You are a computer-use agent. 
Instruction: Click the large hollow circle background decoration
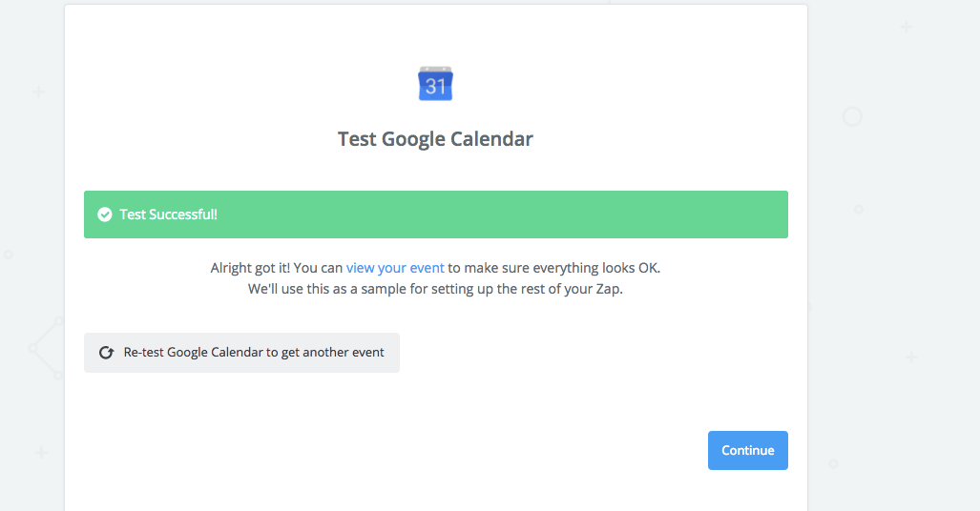tap(852, 117)
